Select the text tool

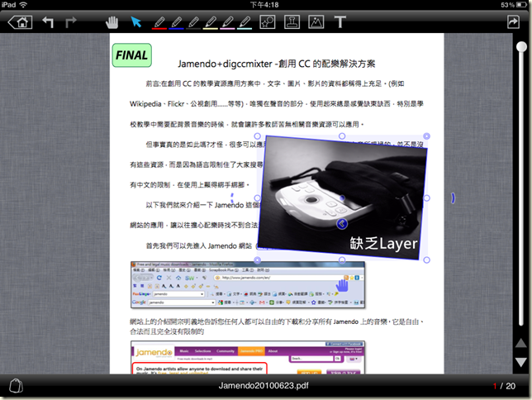click(x=340, y=22)
